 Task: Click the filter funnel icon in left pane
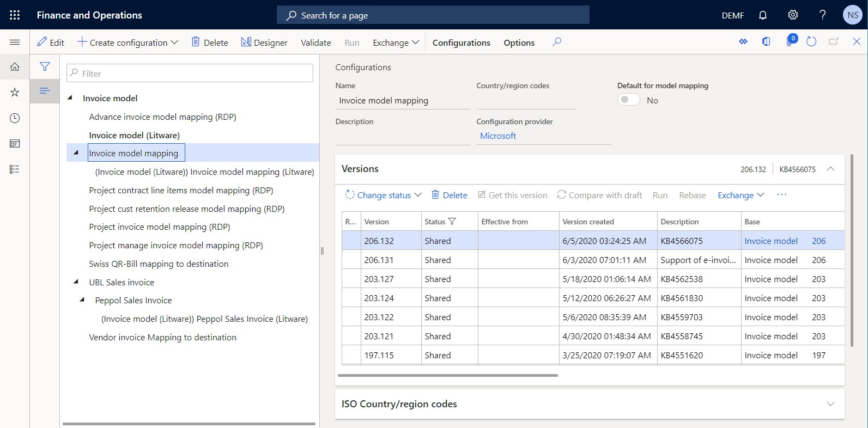click(45, 66)
